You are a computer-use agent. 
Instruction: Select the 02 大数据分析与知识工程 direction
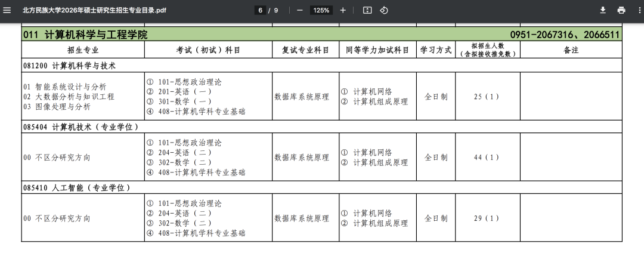coord(69,97)
